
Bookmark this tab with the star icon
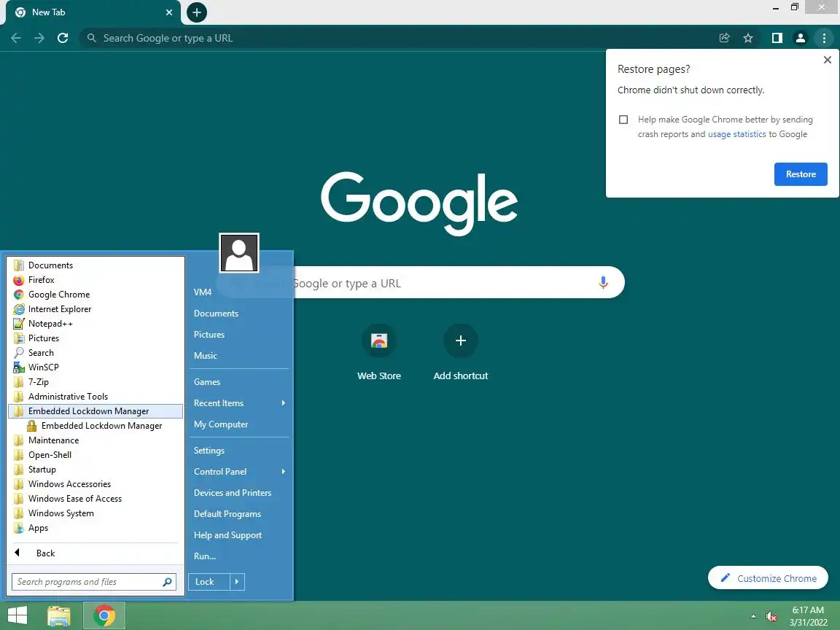(x=748, y=38)
